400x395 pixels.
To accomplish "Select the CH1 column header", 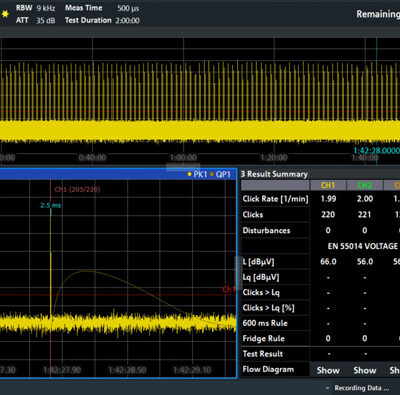I will click(328, 185).
